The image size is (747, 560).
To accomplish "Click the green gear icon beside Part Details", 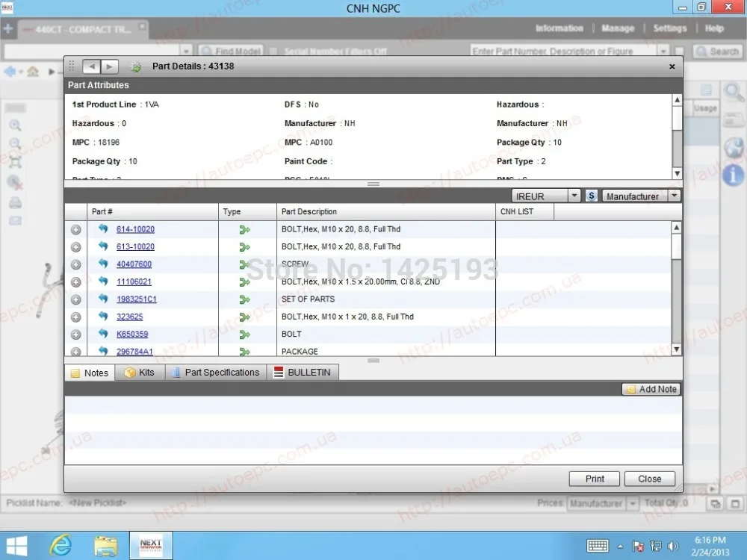I will click(136, 66).
